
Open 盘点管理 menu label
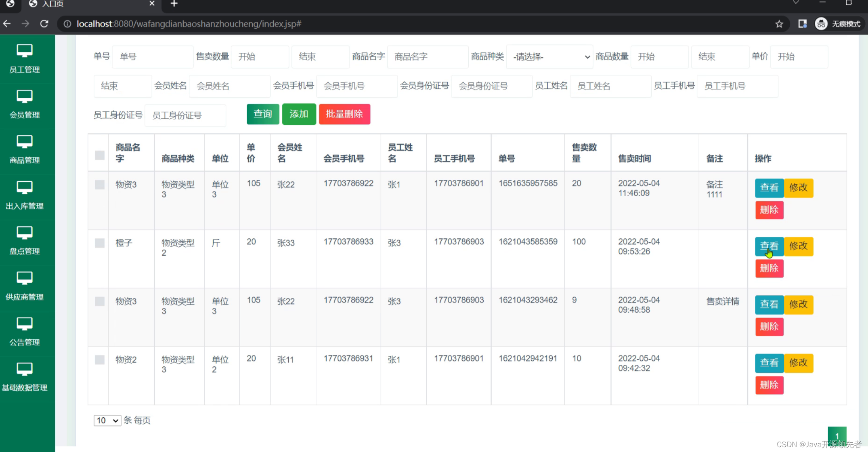[x=25, y=251]
